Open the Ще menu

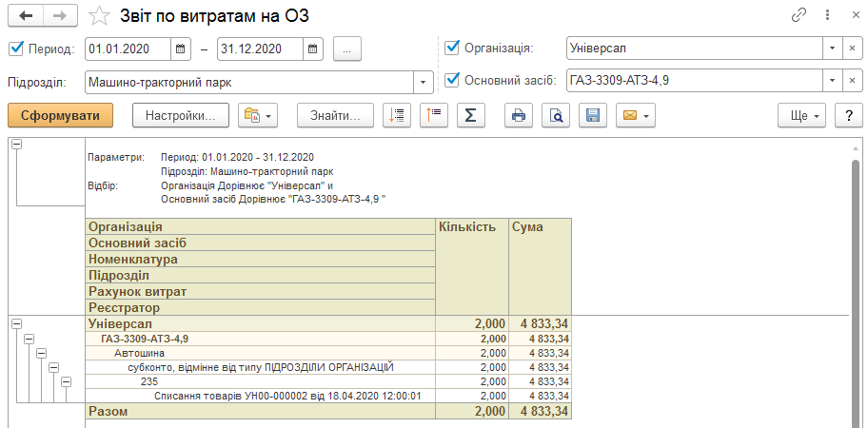[x=801, y=116]
